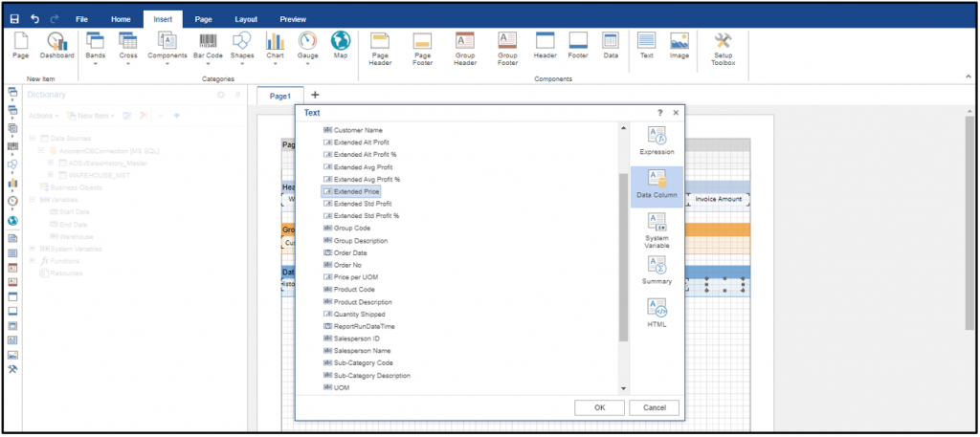Select the Price per UOM column
The width and height of the screenshot is (980, 437).
(350, 277)
